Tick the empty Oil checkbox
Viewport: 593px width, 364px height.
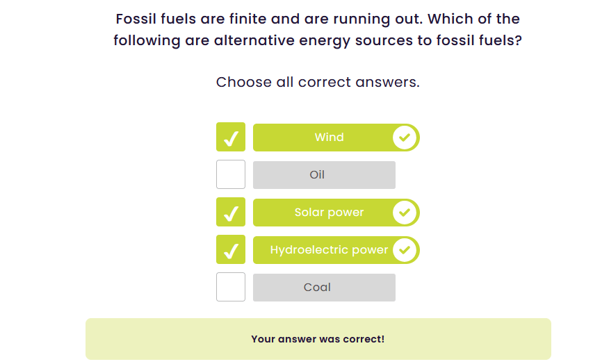[x=231, y=174]
